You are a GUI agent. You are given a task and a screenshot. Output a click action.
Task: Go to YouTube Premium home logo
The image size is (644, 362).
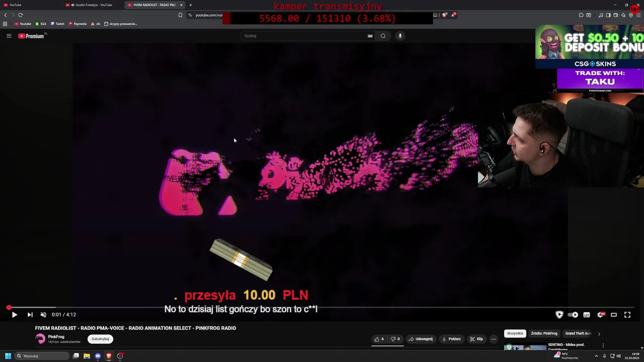click(x=32, y=36)
